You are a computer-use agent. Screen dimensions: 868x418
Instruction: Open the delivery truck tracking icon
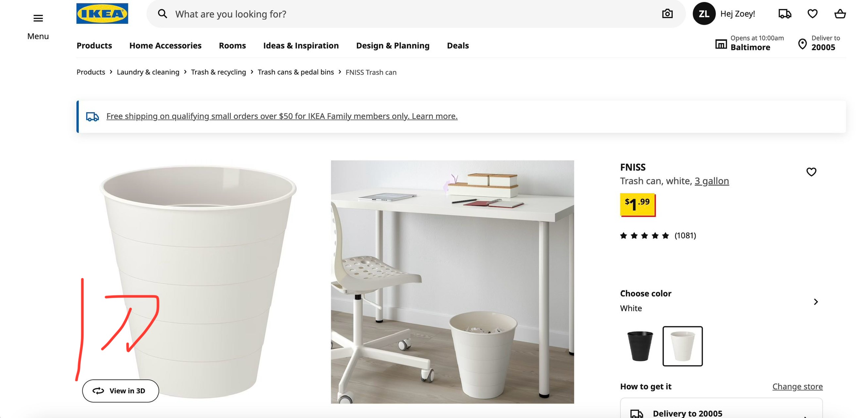click(x=785, y=14)
